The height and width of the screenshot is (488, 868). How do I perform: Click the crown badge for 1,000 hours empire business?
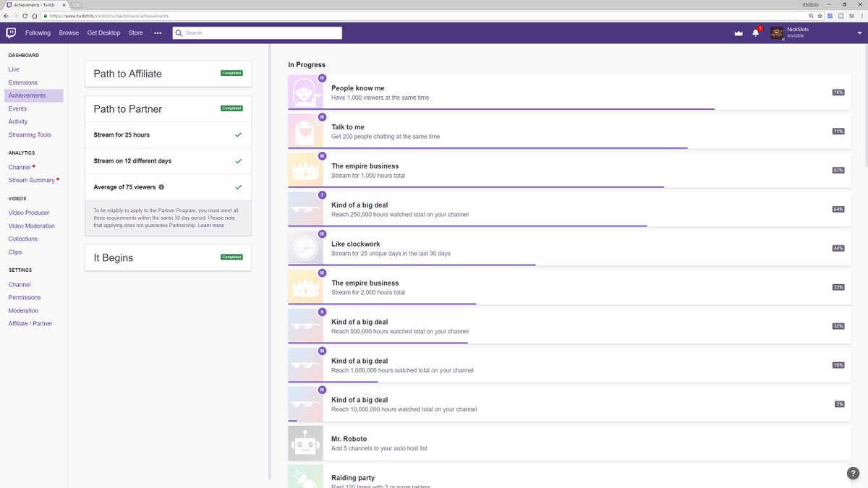pos(305,171)
